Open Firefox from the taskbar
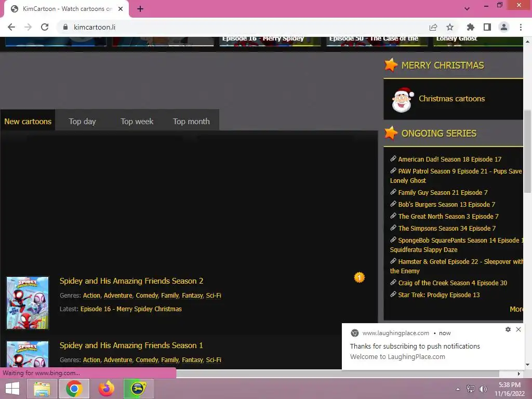The image size is (532, 399). pyautogui.click(x=107, y=389)
